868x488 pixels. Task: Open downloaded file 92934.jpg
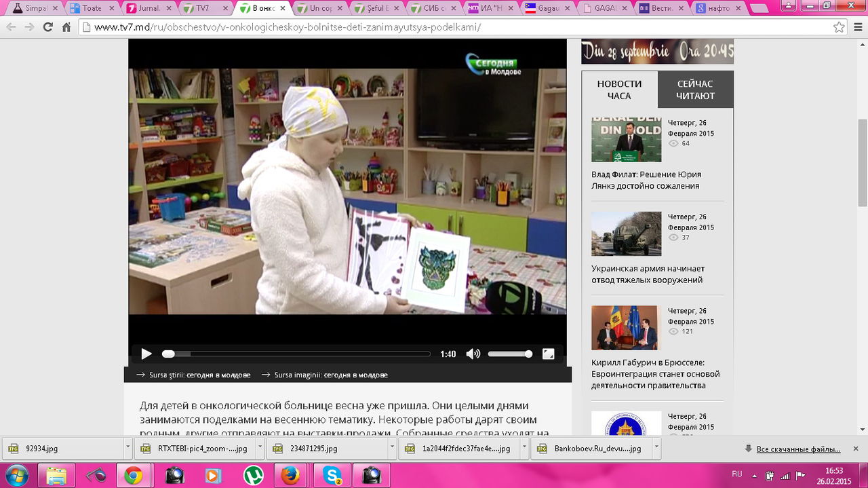coord(62,449)
